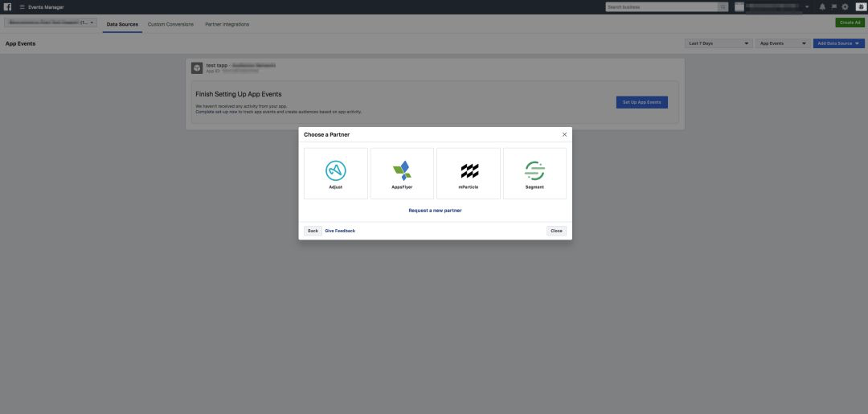Click the Facebook logo icon
The image size is (868, 414).
(x=8, y=6)
